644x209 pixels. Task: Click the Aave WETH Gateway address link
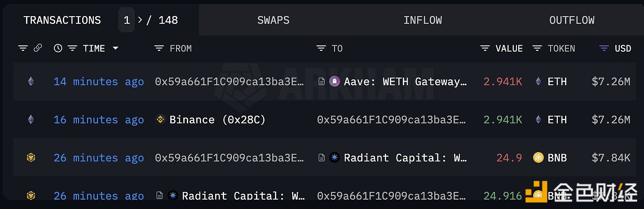(x=405, y=82)
